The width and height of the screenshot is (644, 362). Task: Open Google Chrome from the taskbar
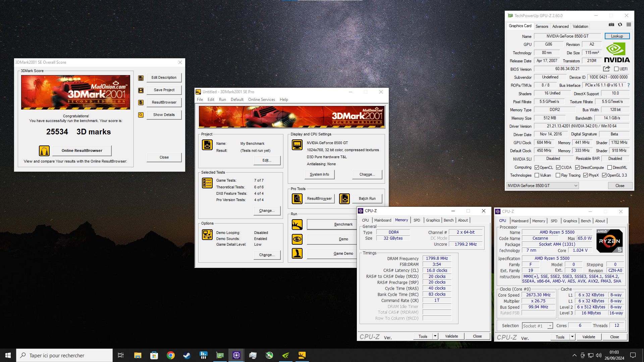(x=171, y=355)
